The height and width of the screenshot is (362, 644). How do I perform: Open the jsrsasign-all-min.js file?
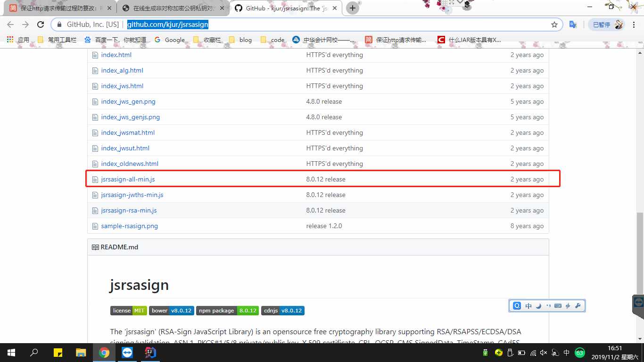pyautogui.click(x=128, y=179)
